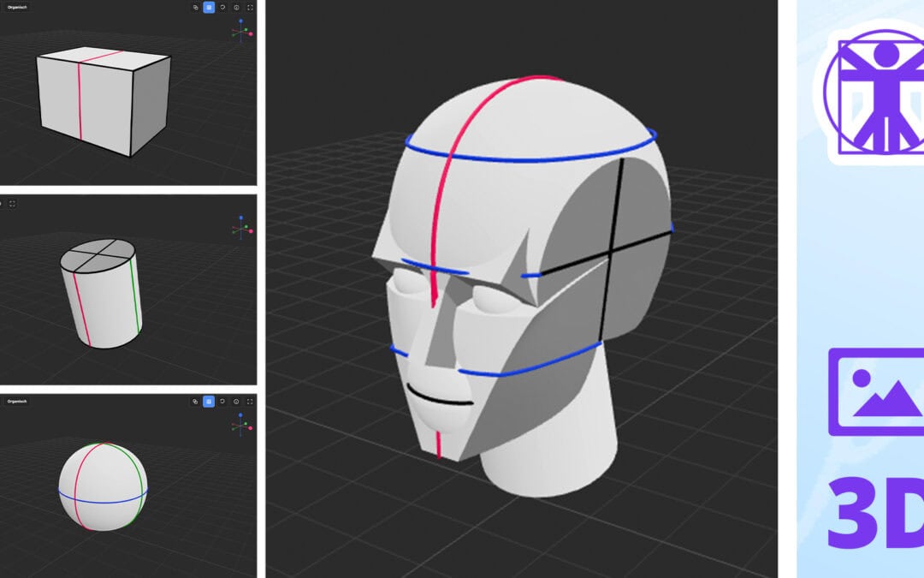Click the reset rotation icon in cube viewport
Screen dimensions: 924x578
coord(222,8)
